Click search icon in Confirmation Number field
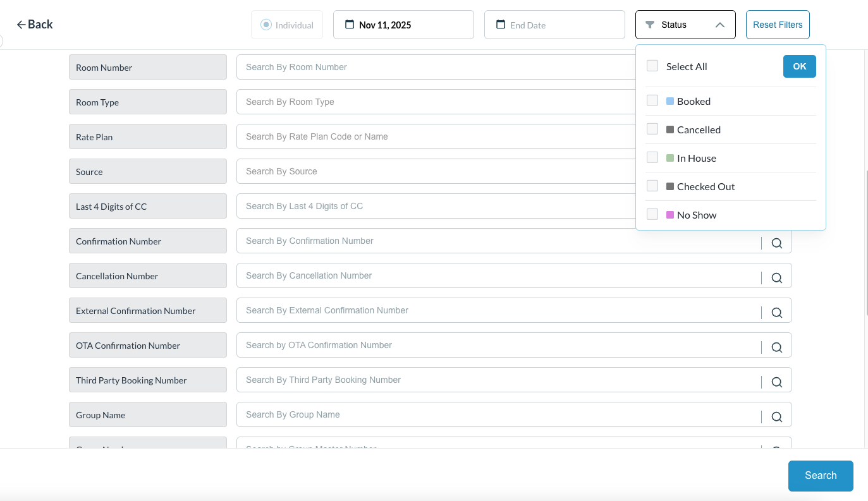The width and height of the screenshot is (868, 501). pyautogui.click(x=776, y=243)
